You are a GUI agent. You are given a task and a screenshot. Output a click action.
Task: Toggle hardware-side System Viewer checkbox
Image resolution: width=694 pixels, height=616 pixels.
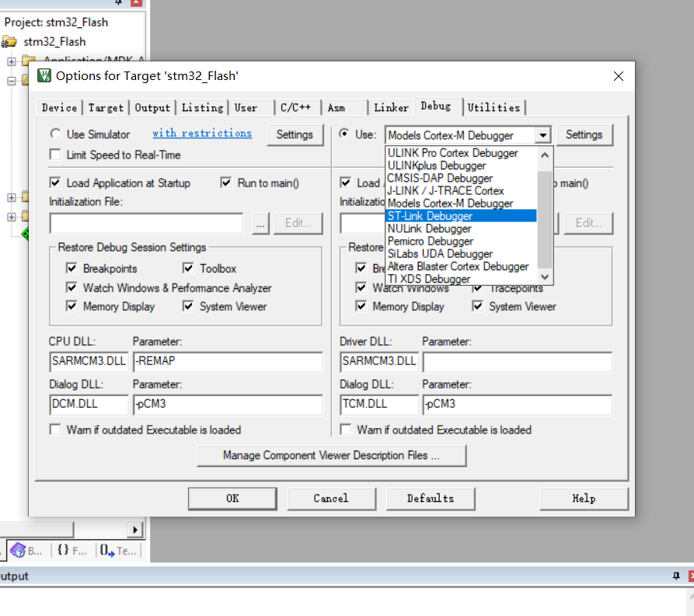[x=478, y=306]
